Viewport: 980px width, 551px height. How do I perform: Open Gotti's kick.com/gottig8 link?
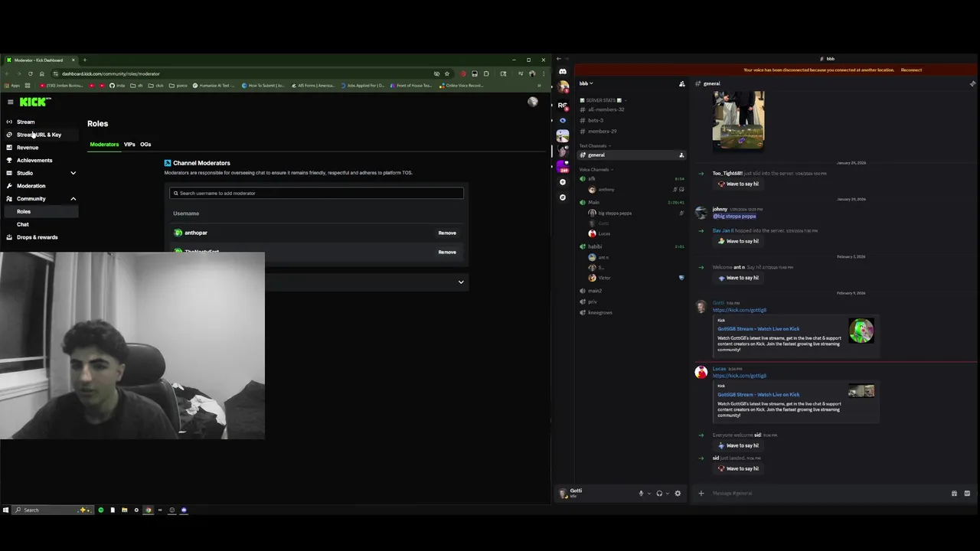coord(740,310)
